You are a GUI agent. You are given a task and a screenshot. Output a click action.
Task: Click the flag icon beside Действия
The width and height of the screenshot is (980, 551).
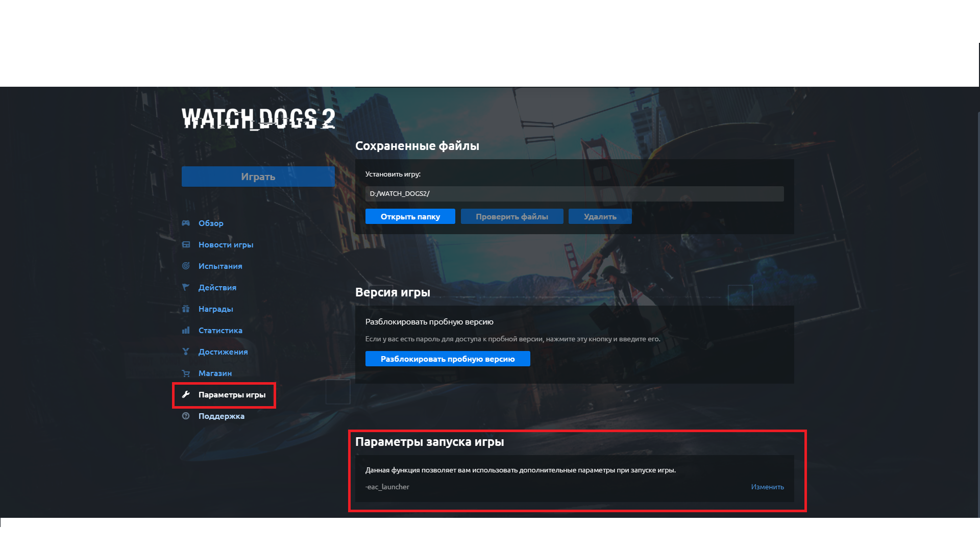186,287
